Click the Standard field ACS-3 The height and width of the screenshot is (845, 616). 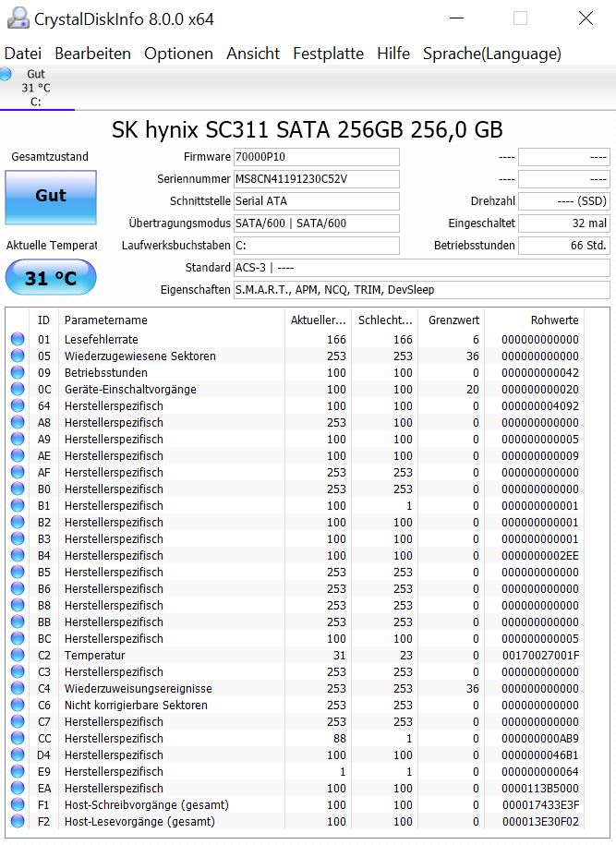[421, 267]
